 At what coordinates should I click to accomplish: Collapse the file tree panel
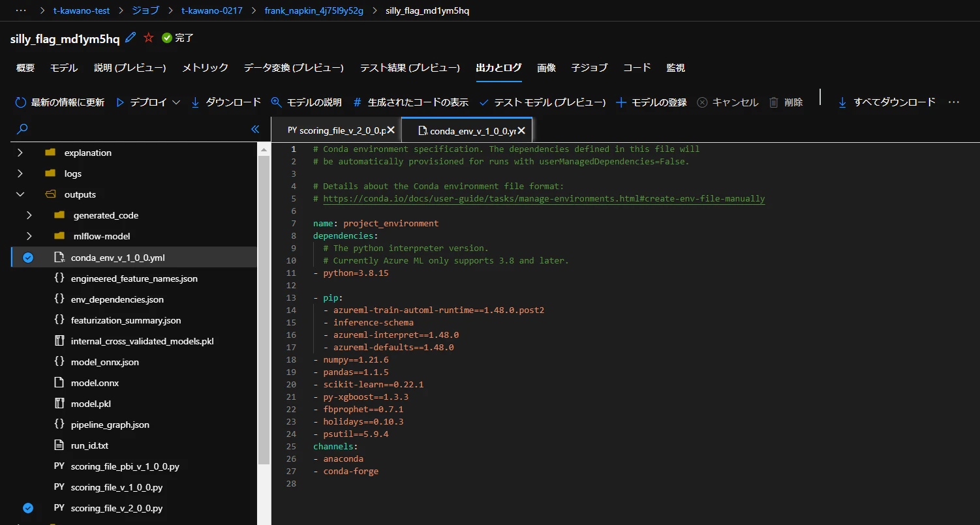pos(255,129)
